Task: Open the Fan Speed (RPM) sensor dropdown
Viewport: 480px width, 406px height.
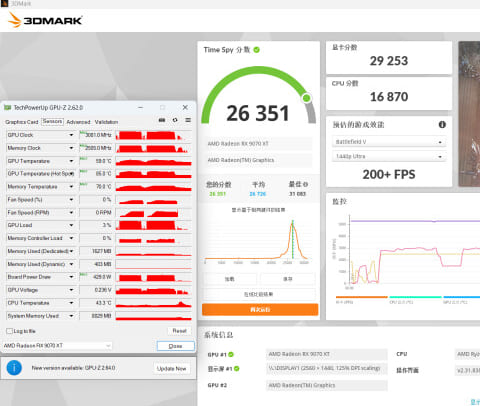Action: pos(71,212)
